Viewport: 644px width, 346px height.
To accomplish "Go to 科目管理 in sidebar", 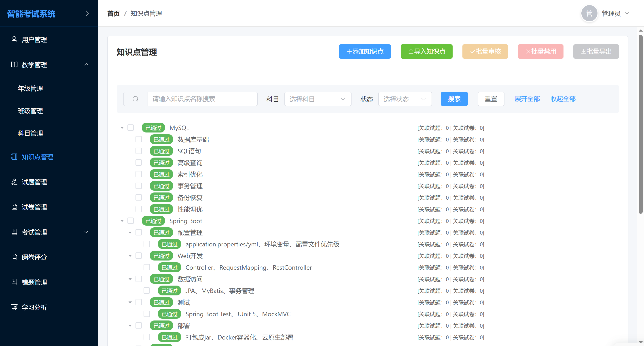I will pyautogui.click(x=30, y=133).
